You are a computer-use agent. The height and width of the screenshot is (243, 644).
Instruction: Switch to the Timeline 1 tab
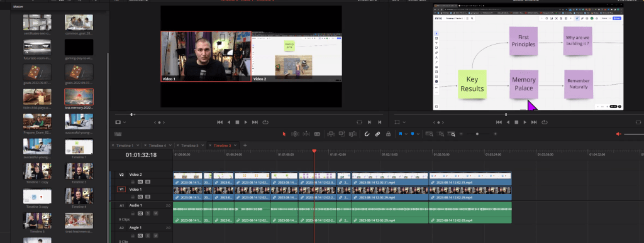(125, 146)
